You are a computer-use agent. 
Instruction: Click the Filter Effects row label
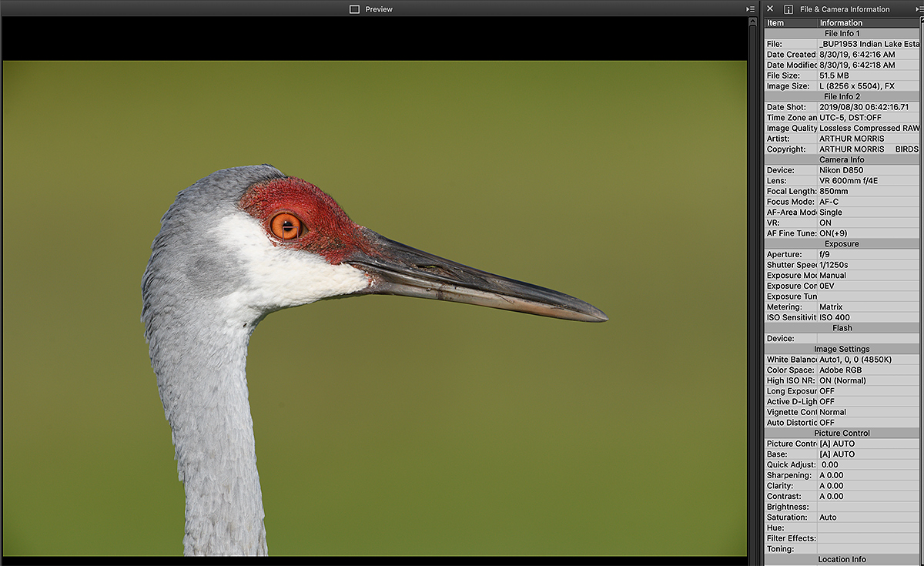click(x=791, y=538)
